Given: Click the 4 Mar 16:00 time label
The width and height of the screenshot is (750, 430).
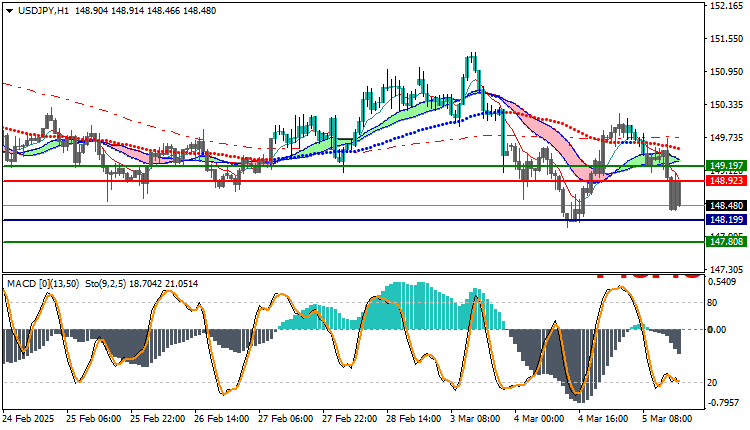Looking at the screenshot, I should click(x=604, y=419).
